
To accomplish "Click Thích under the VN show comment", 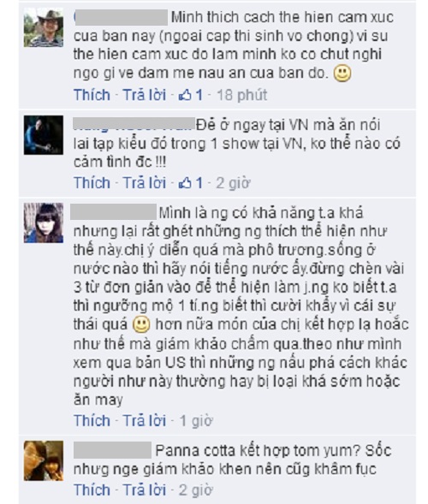I will pos(92,183).
